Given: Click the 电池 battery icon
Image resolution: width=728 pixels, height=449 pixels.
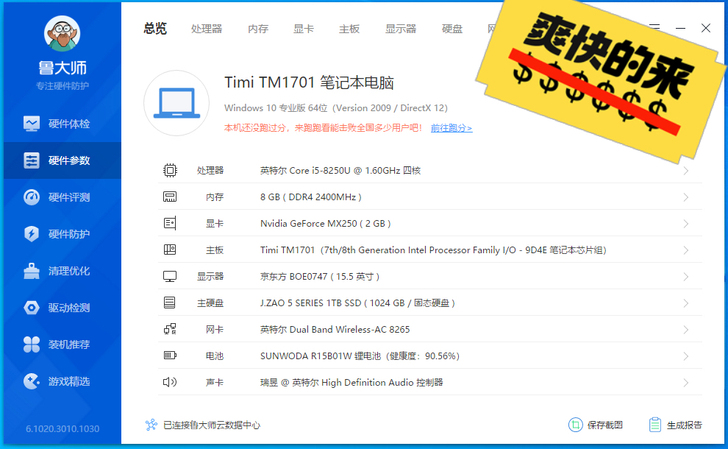Looking at the screenshot, I should click(x=170, y=356).
